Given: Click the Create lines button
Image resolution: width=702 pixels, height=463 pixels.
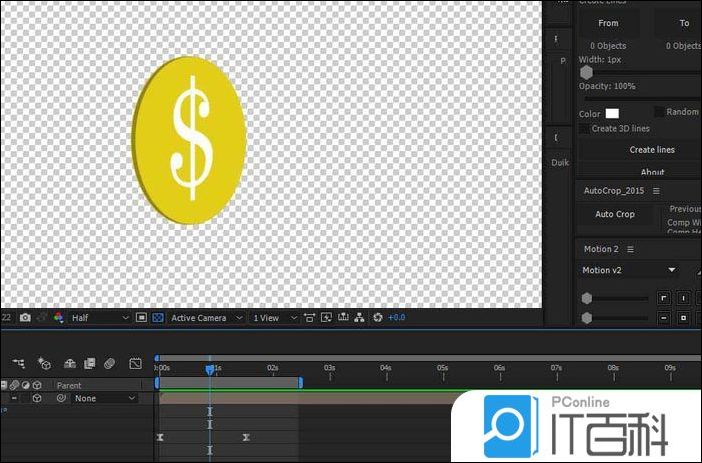Looking at the screenshot, I should pyautogui.click(x=652, y=150).
